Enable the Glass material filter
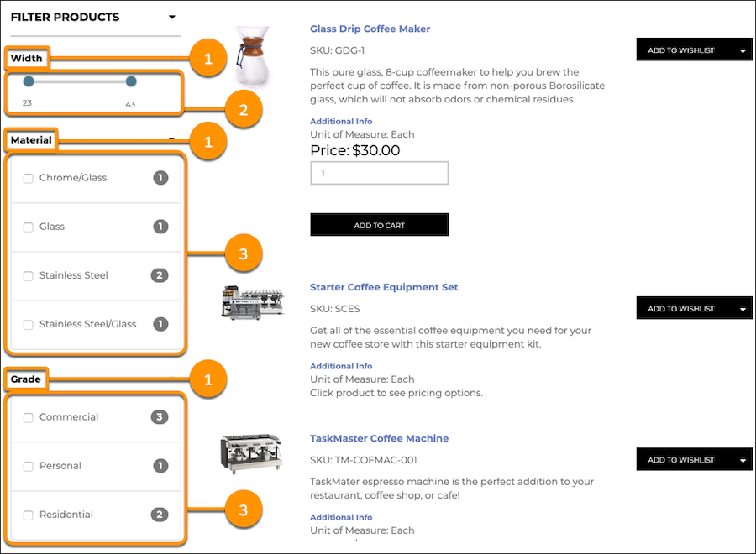The image size is (756, 554). [x=27, y=227]
